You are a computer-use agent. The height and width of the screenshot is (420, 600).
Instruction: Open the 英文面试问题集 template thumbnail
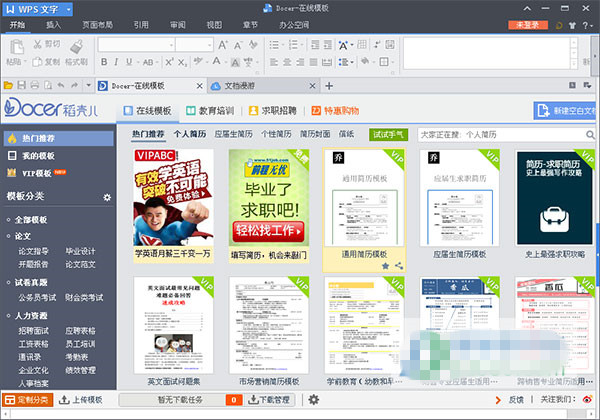pyautogui.click(x=174, y=325)
